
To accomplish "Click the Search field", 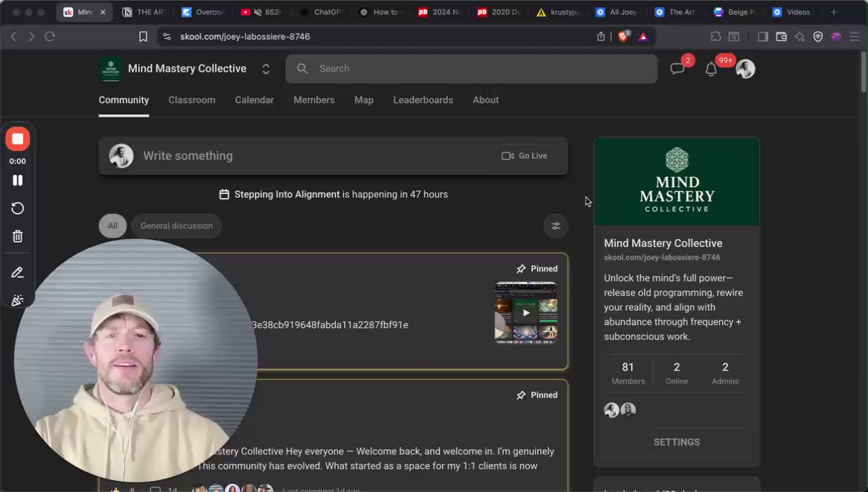I will [472, 68].
